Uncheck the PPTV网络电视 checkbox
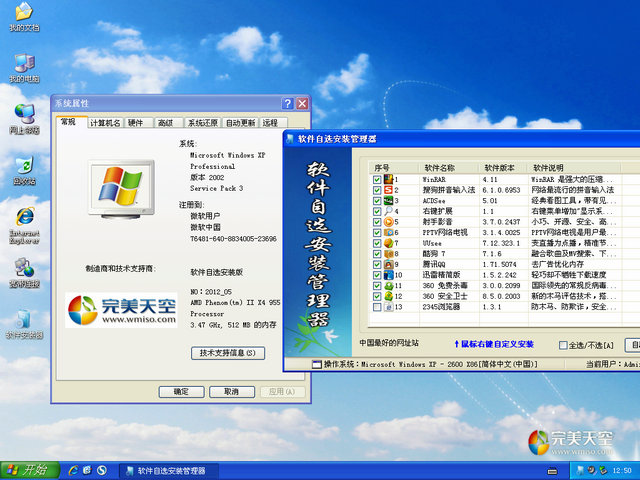This screenshot has height=480, width=640. coord(377,233)
